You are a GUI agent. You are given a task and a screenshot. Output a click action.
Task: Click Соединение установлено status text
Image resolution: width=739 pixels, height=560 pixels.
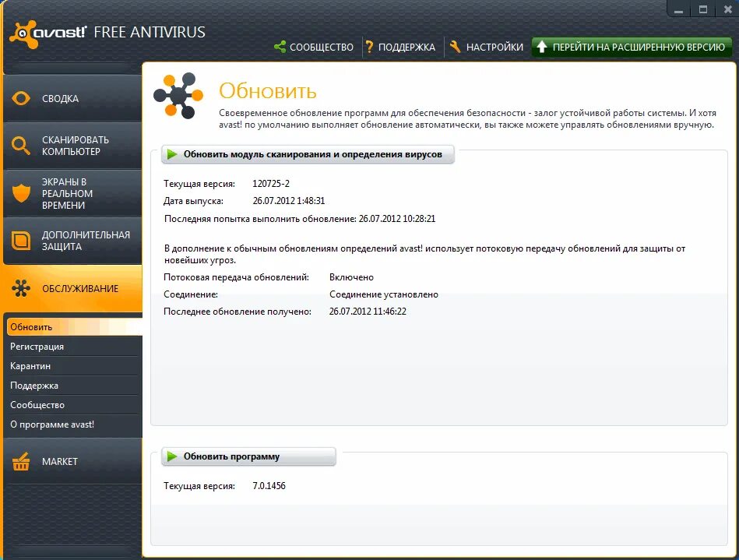pos(384,294)
